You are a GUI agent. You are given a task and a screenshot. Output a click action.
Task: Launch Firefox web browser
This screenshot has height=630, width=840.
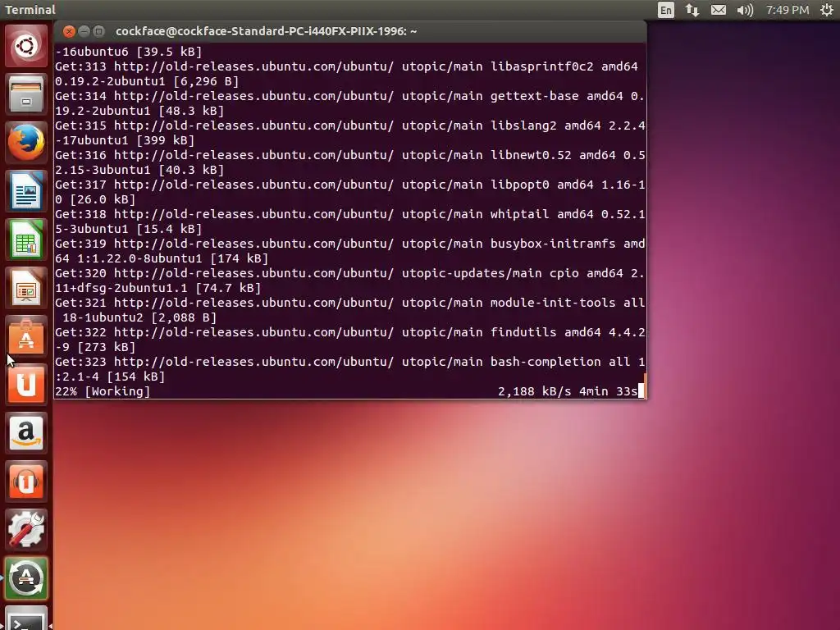(x=25, y=143)
